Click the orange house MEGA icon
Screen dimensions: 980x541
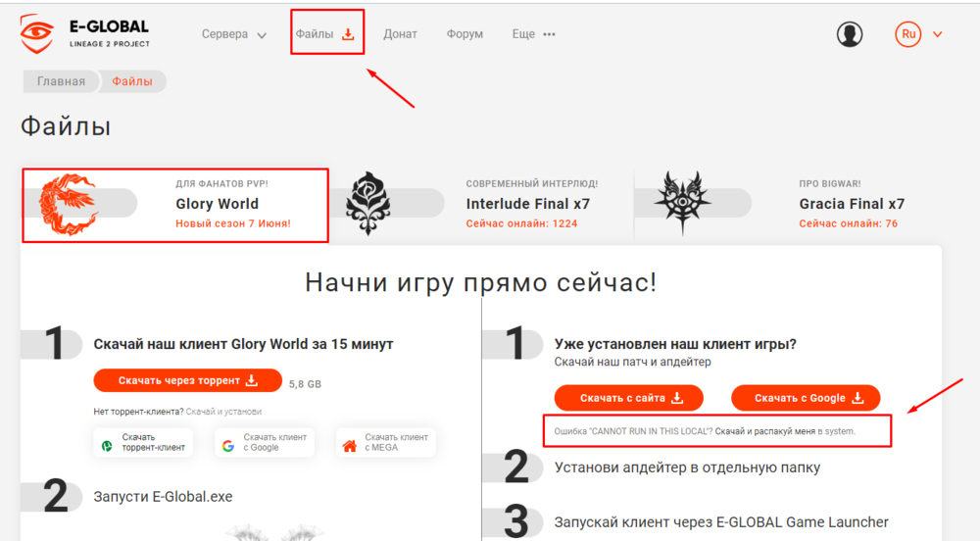350,445
